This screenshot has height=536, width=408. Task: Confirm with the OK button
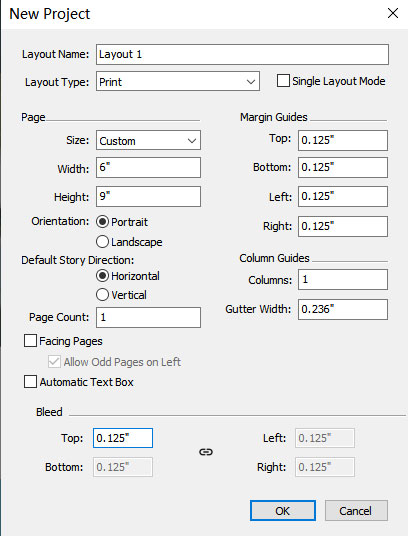[283, 511]
